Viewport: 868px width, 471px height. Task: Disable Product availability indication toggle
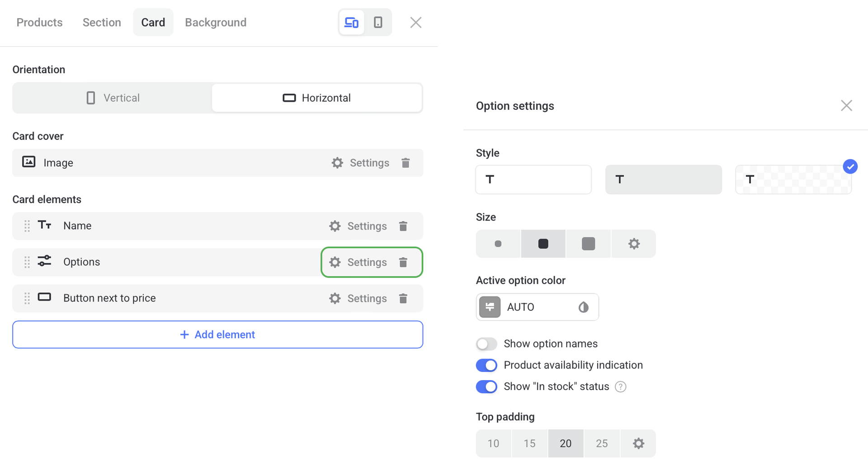[x=486, y=365]
